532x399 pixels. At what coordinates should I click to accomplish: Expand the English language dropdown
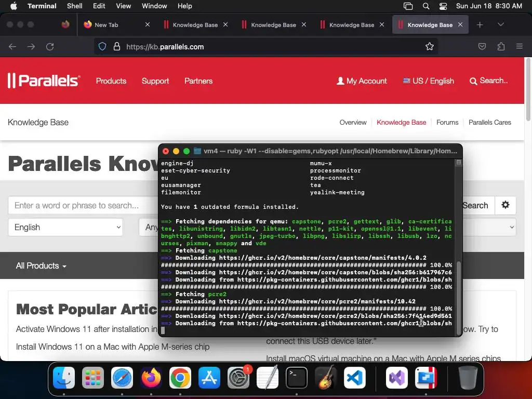pyautogui.click(x=65, y=228)
